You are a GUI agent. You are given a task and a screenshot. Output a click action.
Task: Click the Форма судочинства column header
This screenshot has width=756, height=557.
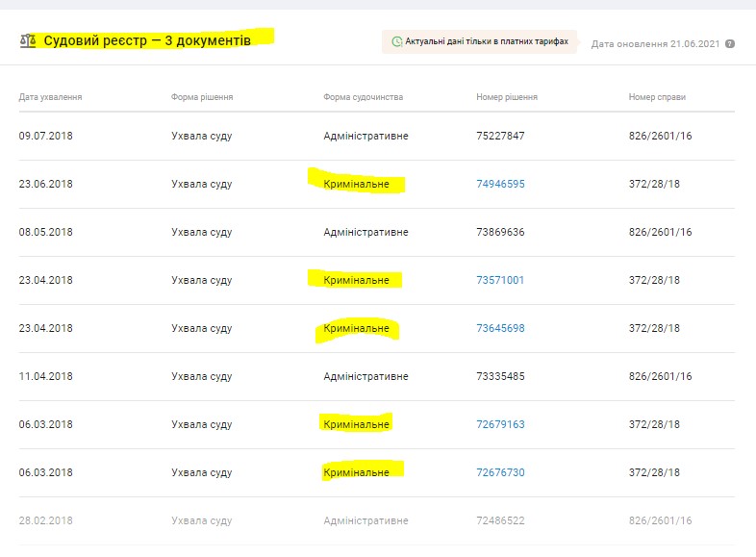click(x=364, y=97)
